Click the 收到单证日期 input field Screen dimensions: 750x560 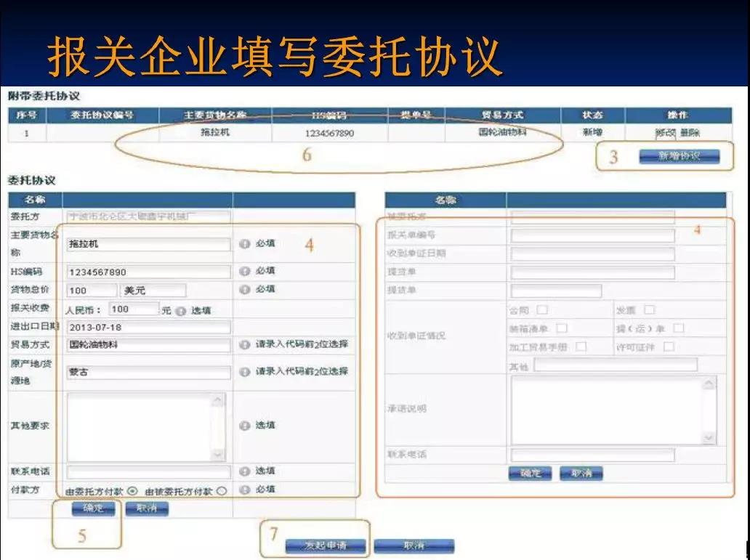pos(592,253)
